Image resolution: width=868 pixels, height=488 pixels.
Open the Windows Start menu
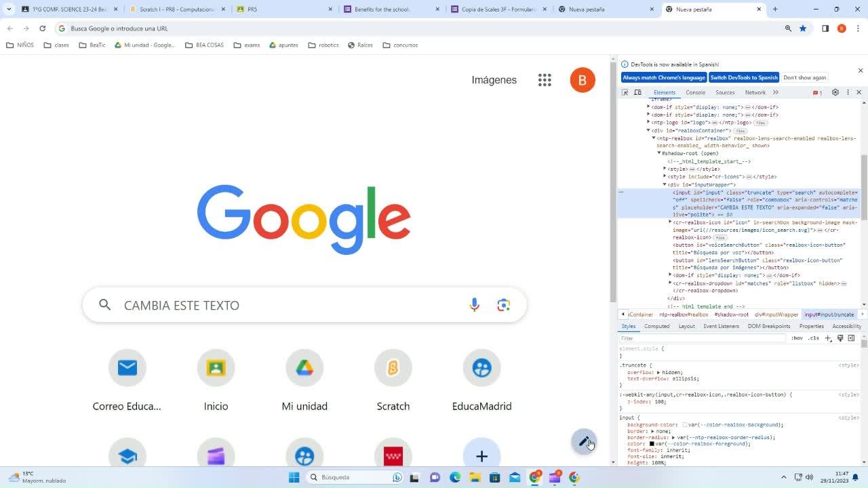tap(294, 477)
